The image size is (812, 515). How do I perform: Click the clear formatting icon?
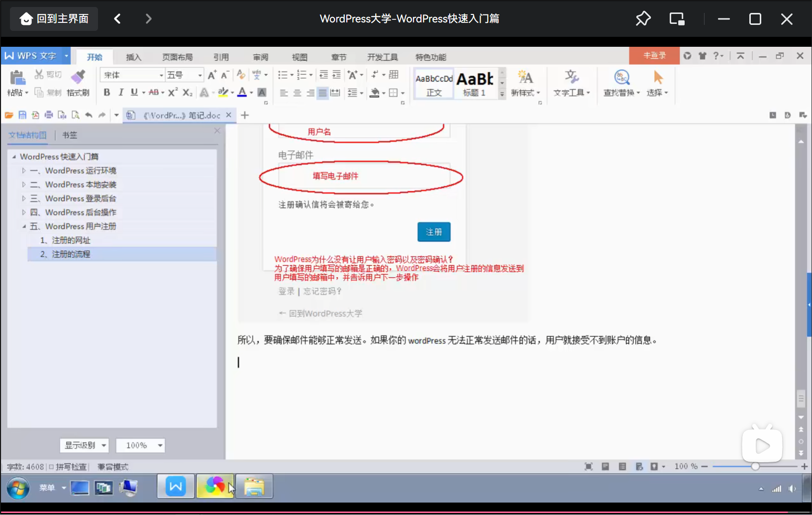tap(241, 75)
